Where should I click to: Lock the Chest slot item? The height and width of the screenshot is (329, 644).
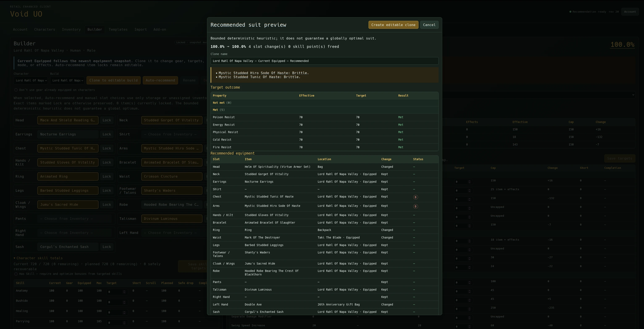point(107,148)
